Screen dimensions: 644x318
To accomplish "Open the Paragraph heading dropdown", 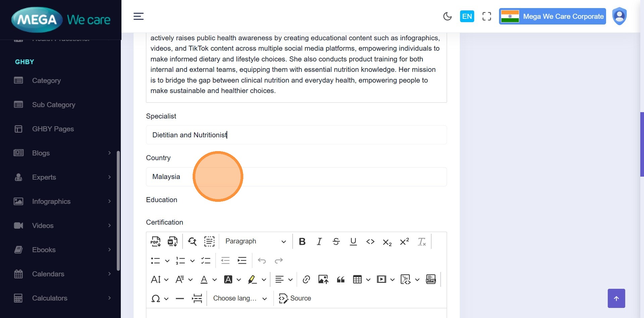I will pos(255,241).
